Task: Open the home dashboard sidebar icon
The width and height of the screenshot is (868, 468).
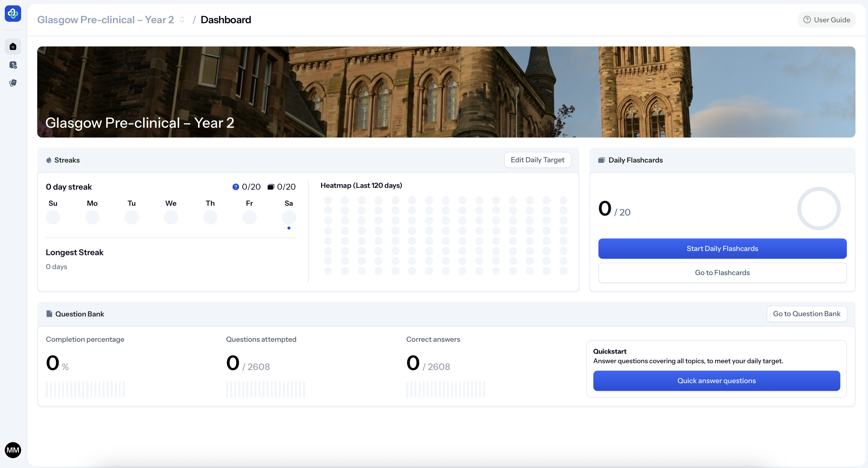Action: coord(13,46)
